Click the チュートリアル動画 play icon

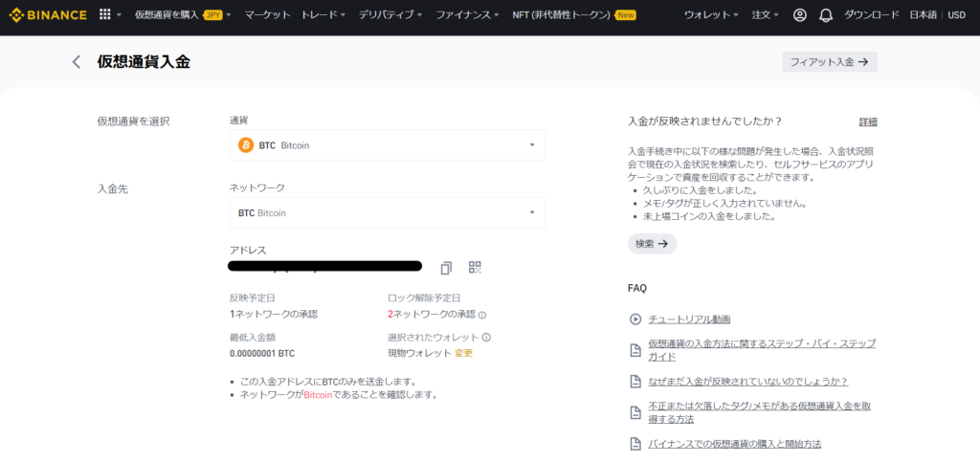point(635,319)
